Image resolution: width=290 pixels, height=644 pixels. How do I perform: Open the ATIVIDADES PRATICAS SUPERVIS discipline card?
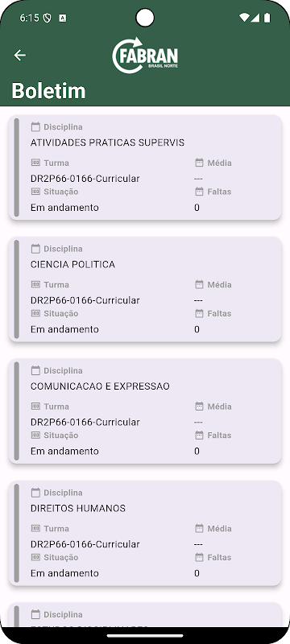[x=145, y=167]
